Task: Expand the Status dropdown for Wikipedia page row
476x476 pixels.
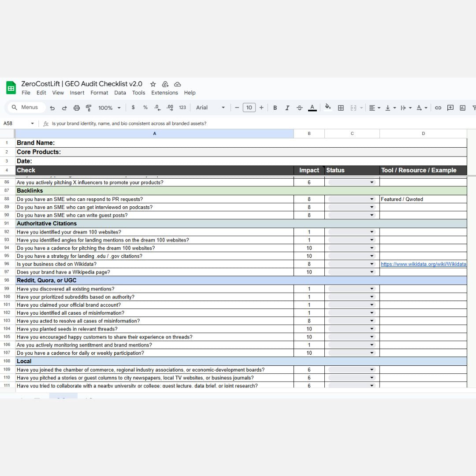Action: click(x=371, y=272)
